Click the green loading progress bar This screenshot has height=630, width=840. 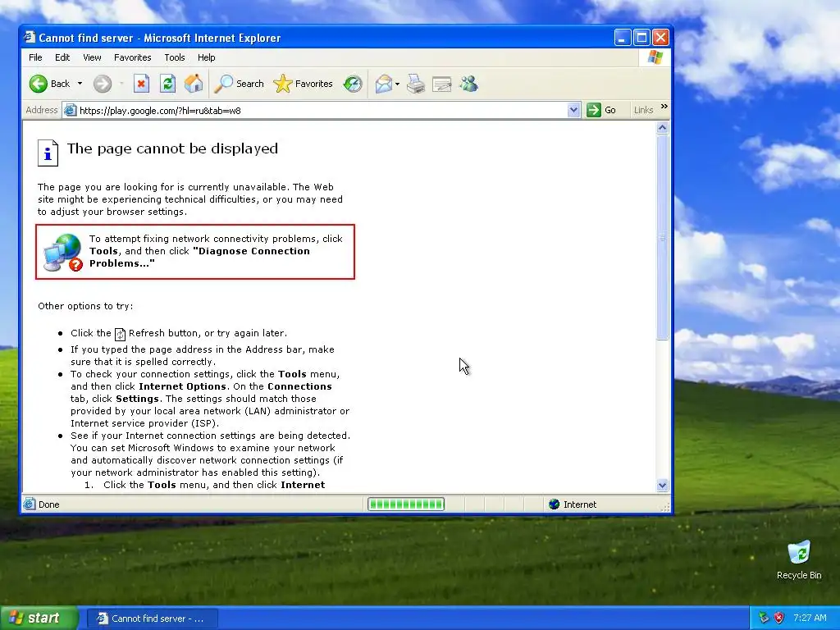(406, 504)
